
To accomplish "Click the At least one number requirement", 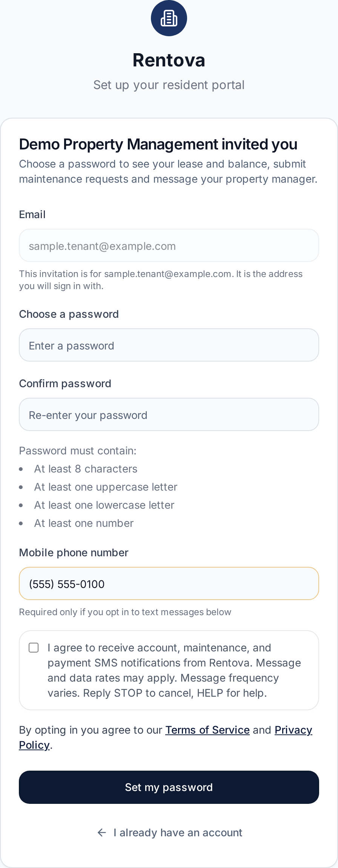I will coord(84,523).
